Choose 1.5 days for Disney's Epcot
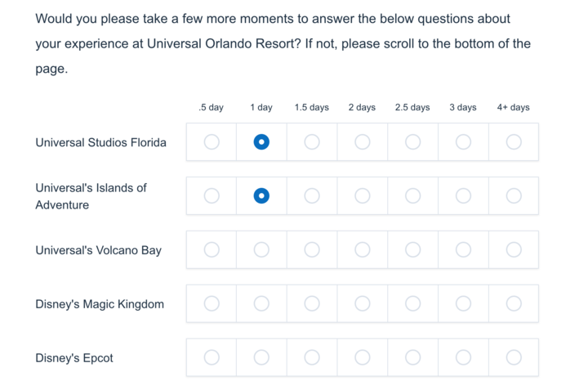This screenshot has width=588, height=381. (x=312, y=357)
